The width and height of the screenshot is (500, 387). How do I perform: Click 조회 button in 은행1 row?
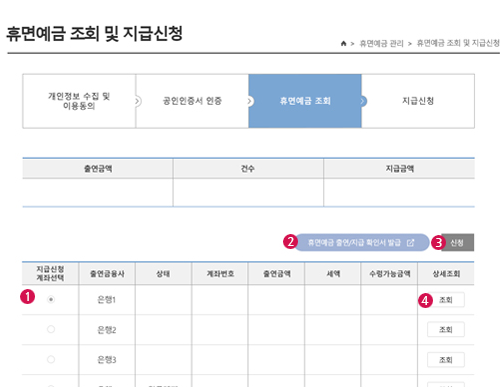pyautogui.click(x=446, y=300)
